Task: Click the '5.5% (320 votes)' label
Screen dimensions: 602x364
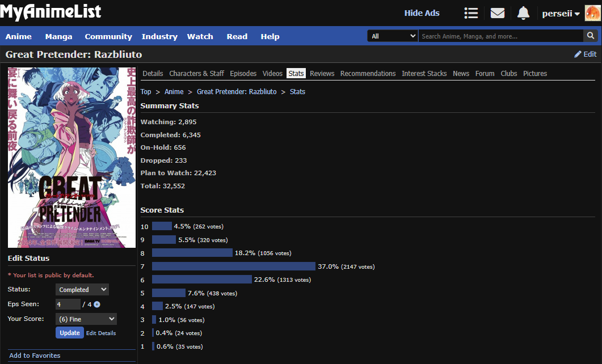Action: pyautogui.click(x=203, y=240)
